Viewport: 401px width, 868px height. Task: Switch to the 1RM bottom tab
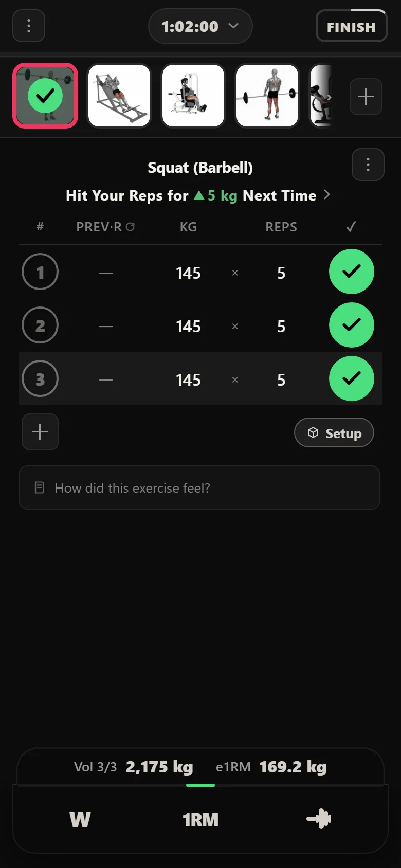tap(200, 819)
